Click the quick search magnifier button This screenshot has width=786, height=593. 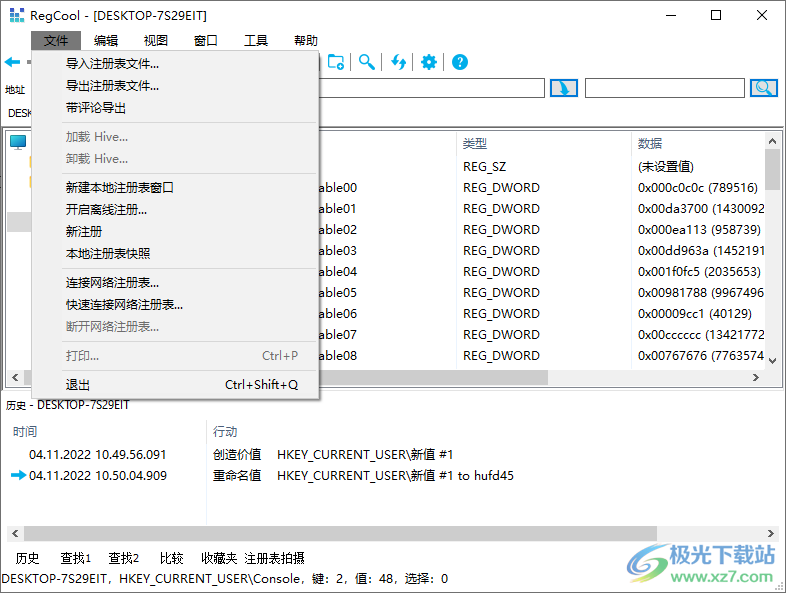point(763,88)
